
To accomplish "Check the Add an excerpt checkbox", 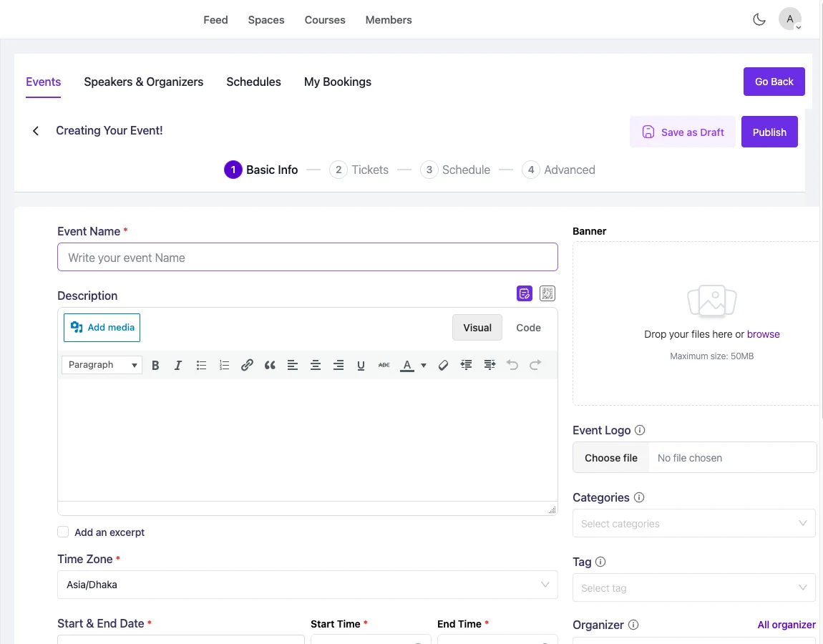I will pos(63,532).
